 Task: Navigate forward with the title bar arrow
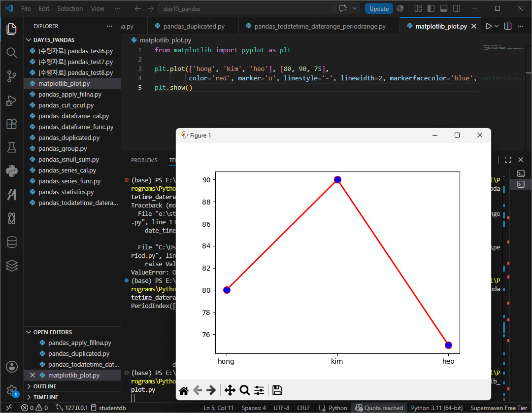point(151,8)
